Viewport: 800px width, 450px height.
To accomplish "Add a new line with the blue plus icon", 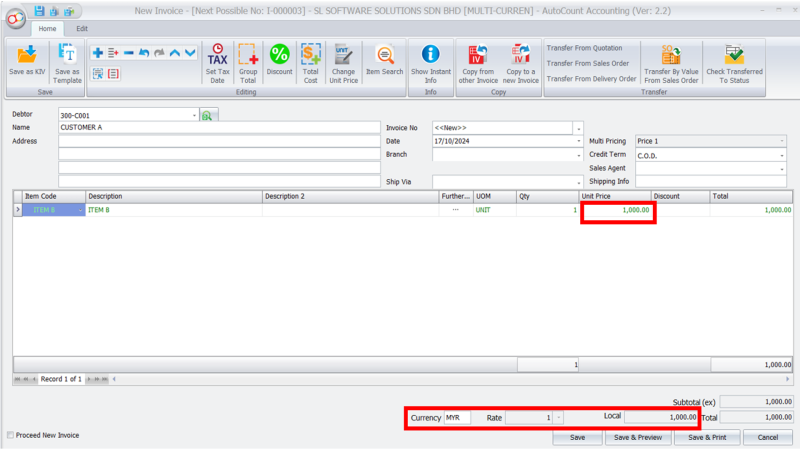I will [x=97, y=53].
